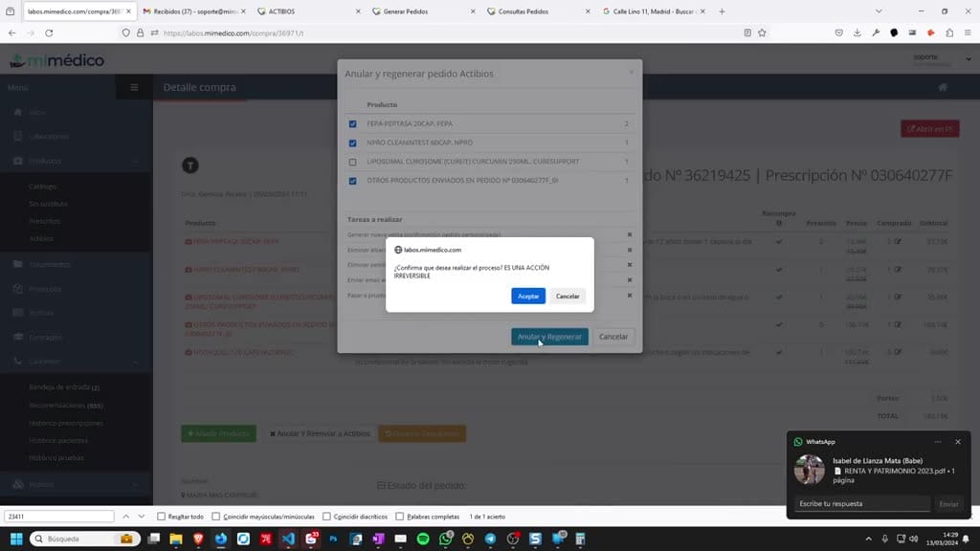Viewport: 980px width, 551px height.
Task: Click Enviar in WhatsApp notification
Action: [948, 503]
